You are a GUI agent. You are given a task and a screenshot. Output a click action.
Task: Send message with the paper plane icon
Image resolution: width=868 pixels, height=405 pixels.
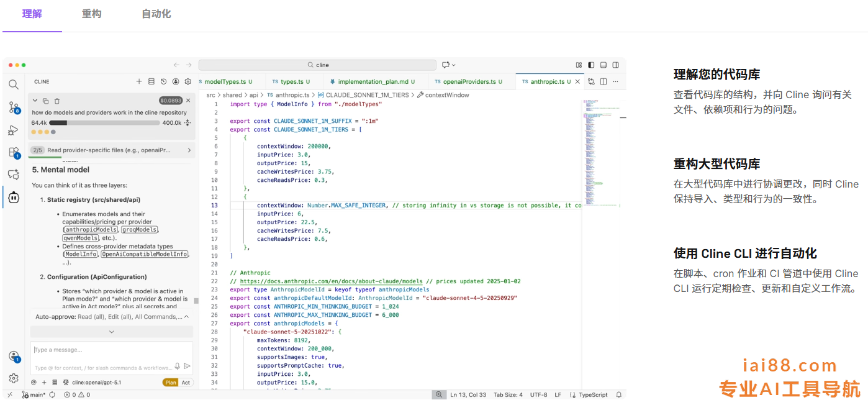(187, 366)
